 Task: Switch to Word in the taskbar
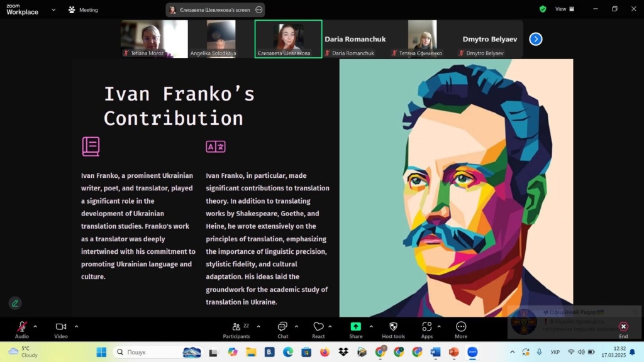(435, 352)
